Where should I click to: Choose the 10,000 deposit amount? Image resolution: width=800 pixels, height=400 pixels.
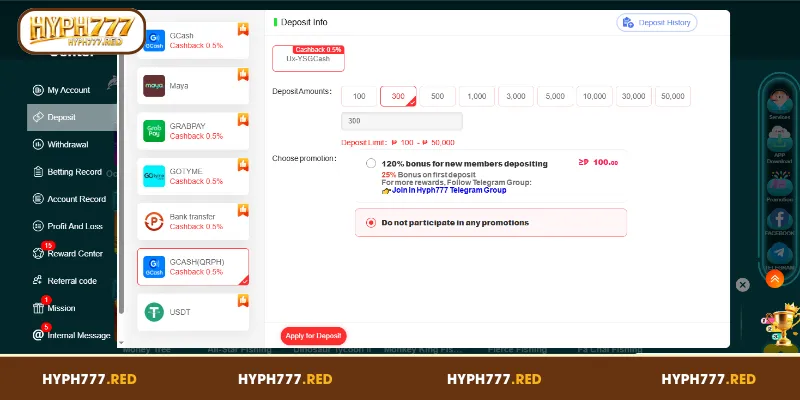click(594, 96)
